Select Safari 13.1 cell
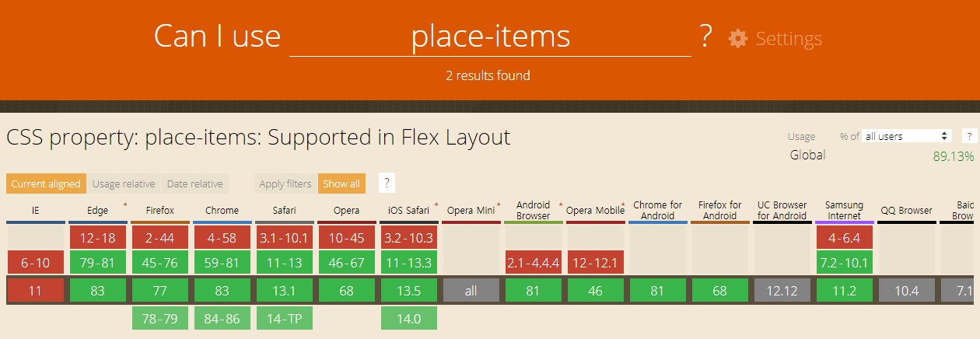This screenshot has width=980, height=339. point(284,291)
